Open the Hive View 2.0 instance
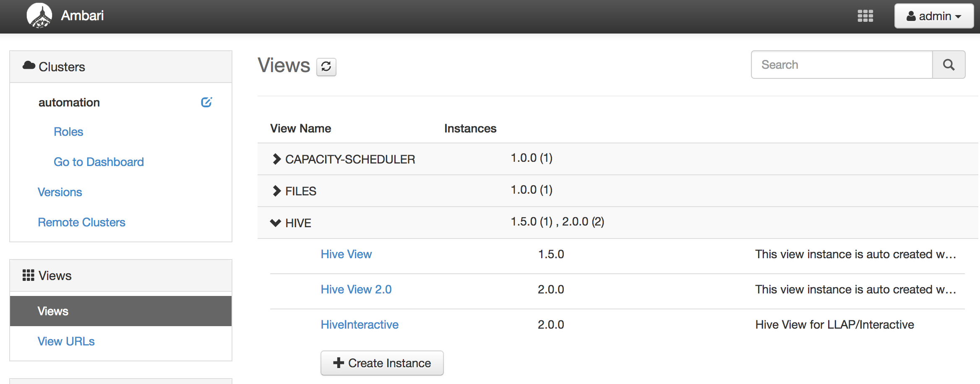980x384 pixels. click(x=355, y=289)
